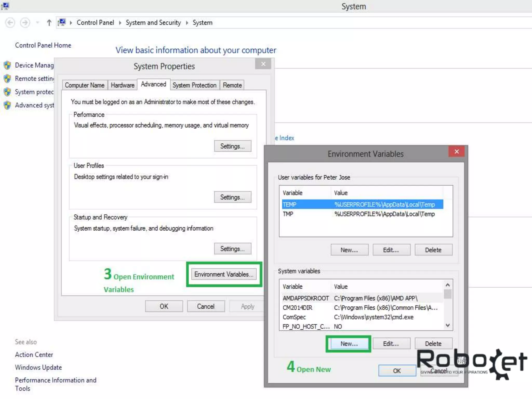Click the Up one level arrow
This screenshot has height=399, width=532.
(x=49, y=23)
